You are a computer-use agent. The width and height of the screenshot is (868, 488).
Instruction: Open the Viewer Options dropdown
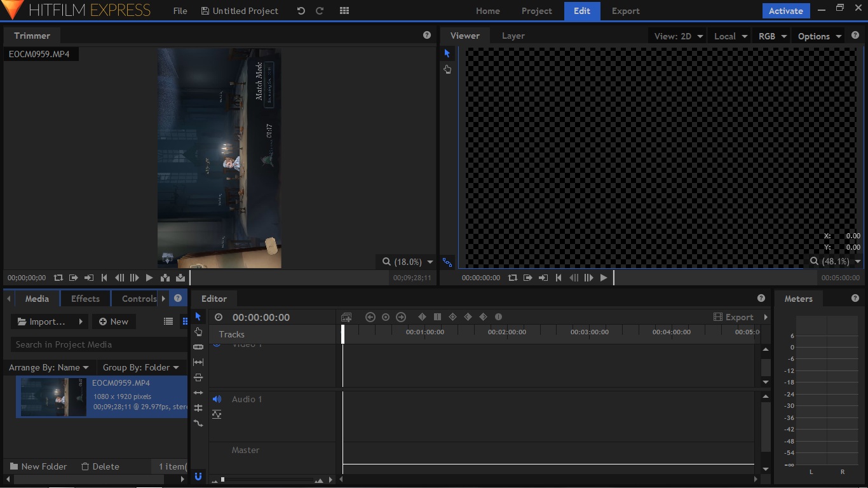[820, 36]
